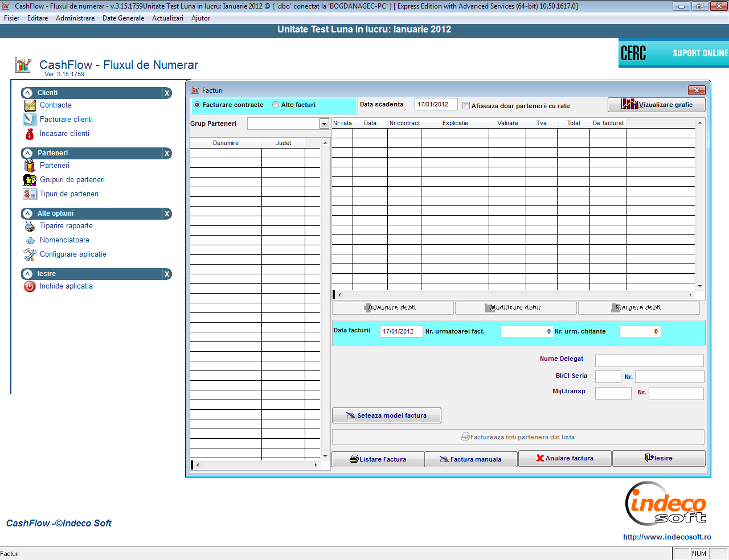Image resolution: width=729 pixels, height=560 pixels.
Task: Open the Grup Parteneri dropdown
Action: (x=324, y=123)
